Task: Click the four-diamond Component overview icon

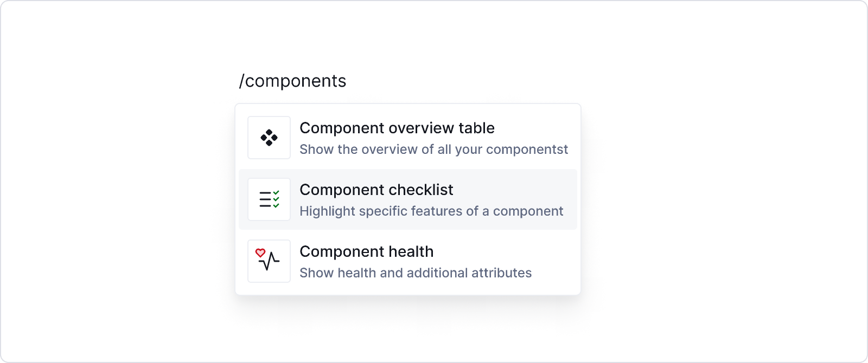Action: coord(269,138)
